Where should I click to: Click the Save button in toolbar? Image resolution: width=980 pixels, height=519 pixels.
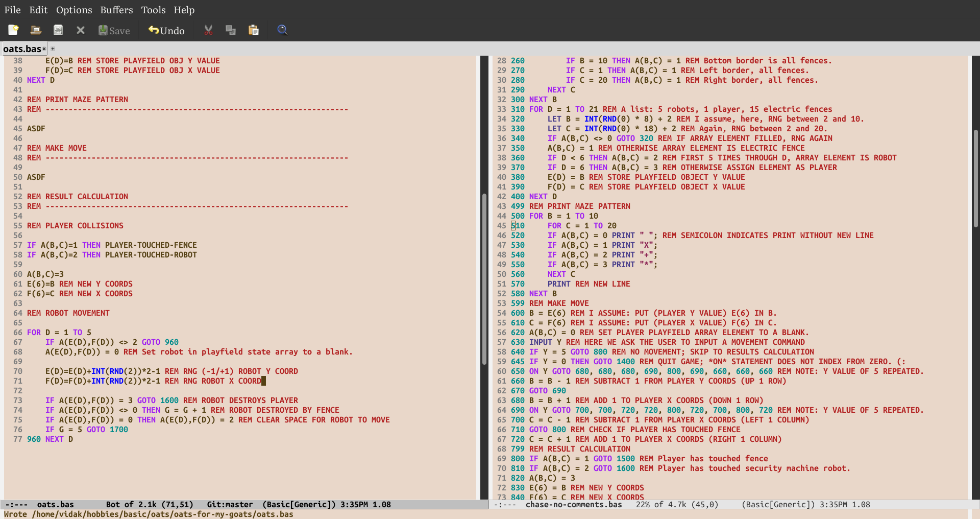point(114,31)
